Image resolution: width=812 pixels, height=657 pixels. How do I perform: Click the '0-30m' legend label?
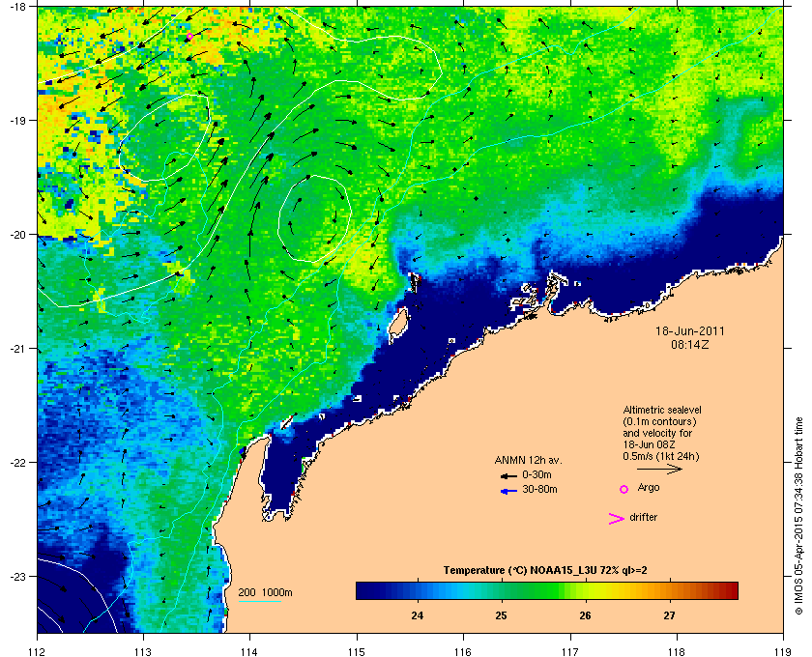[x=536, y=474]
